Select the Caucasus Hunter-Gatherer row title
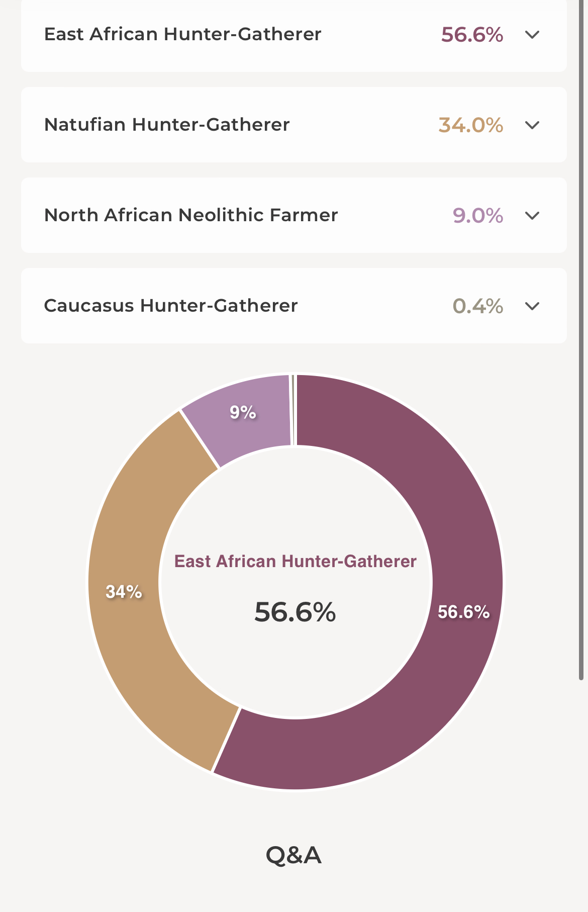The image size is (588, 912). coord(171,306)
